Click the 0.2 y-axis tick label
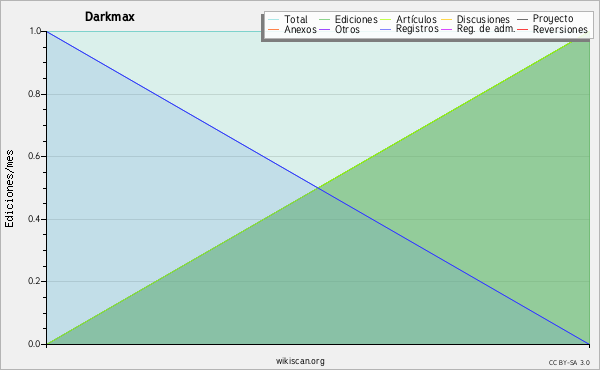Image resolution: width=600 pixels, height=370 pixels. coord(34,281)
